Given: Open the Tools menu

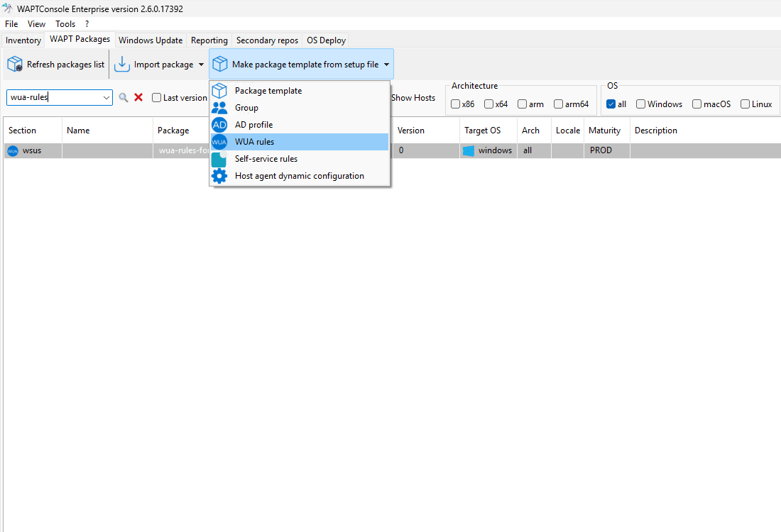Looking at the screenshot, I should click(x=65, y=24).
